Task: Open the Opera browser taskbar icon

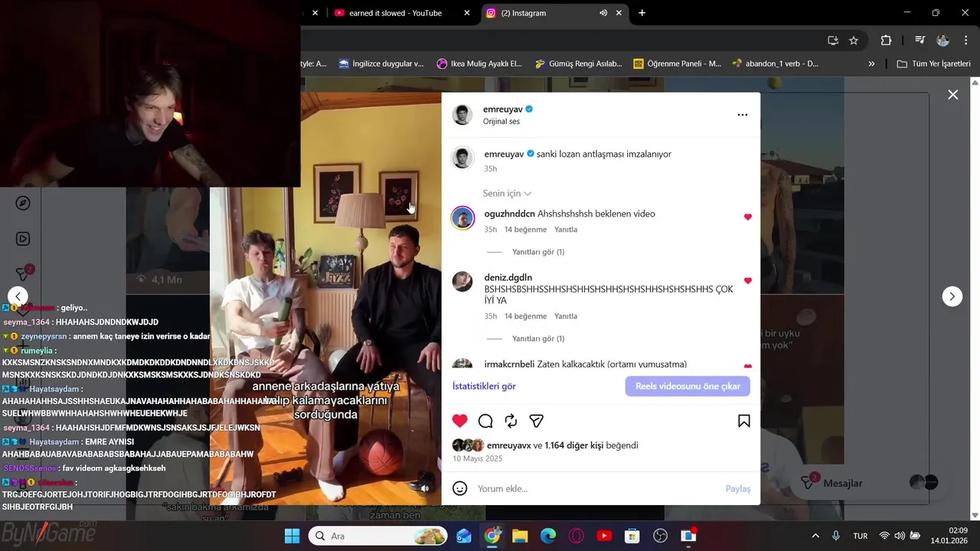Action: (x=576, y=536)
